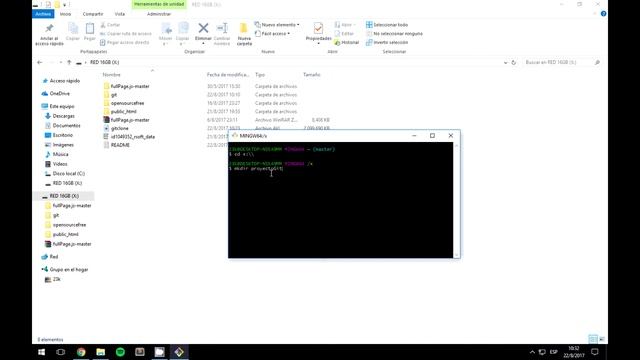Select the git folder in file list
640x360 pixels.
pyautogui.click(x=114, y=95)
